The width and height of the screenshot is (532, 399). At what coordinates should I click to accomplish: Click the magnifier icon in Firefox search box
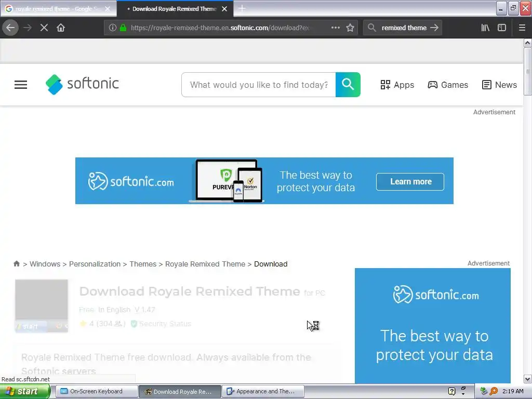point(372,28)
